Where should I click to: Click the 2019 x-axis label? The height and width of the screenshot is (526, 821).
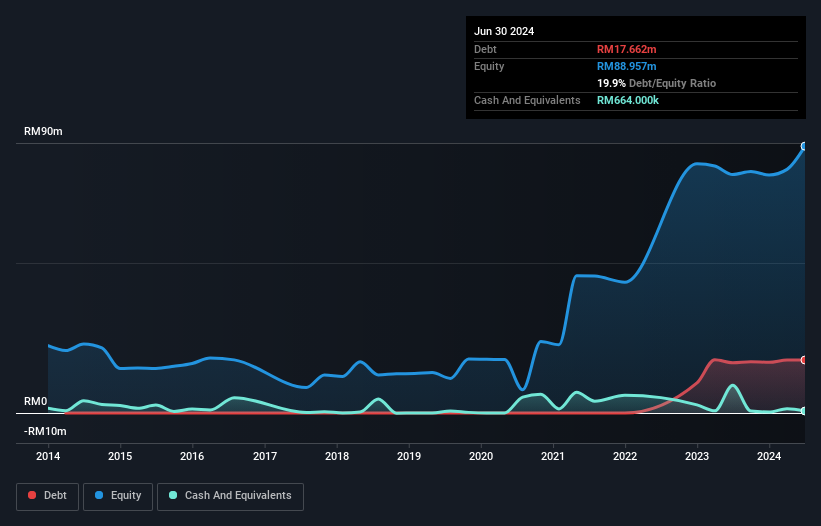point(409,456)
